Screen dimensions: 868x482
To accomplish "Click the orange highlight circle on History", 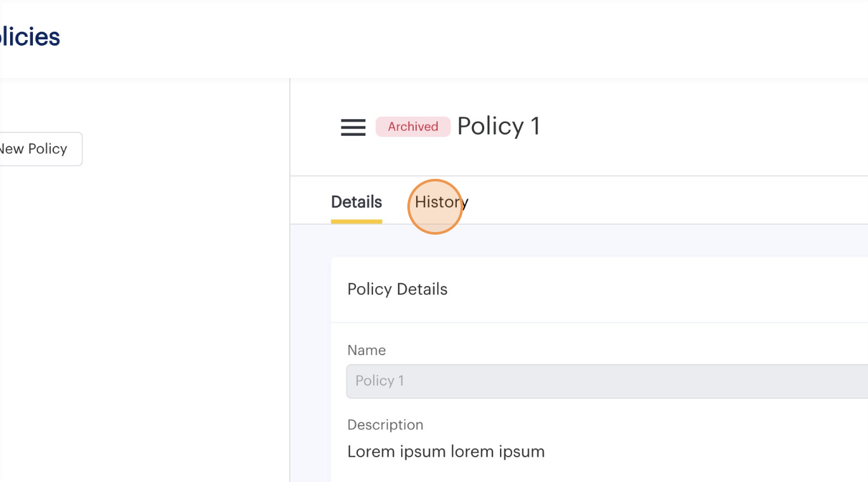I will 435,207.
